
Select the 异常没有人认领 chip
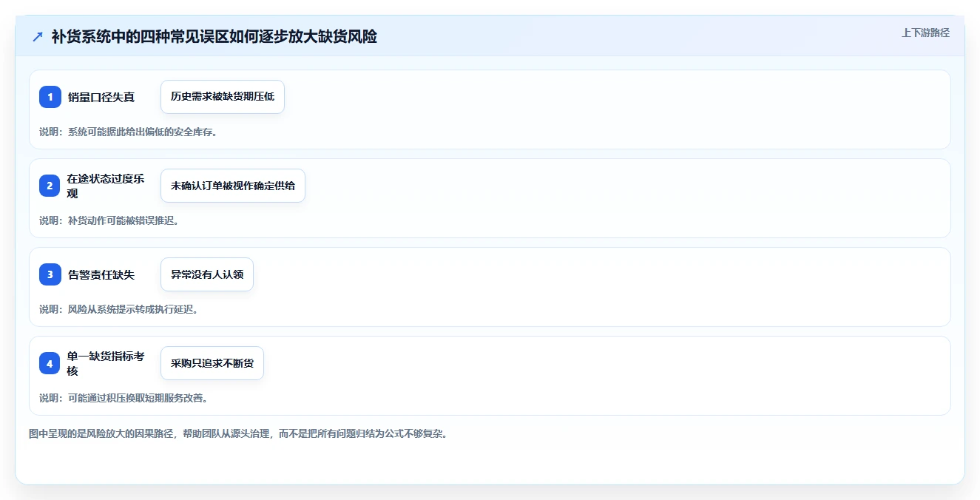point(207,274)
